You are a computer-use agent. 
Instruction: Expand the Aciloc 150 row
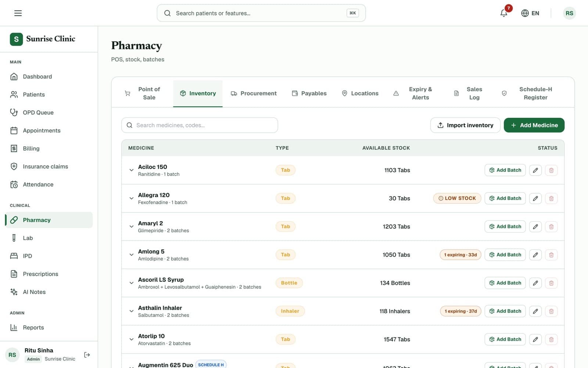131,170
